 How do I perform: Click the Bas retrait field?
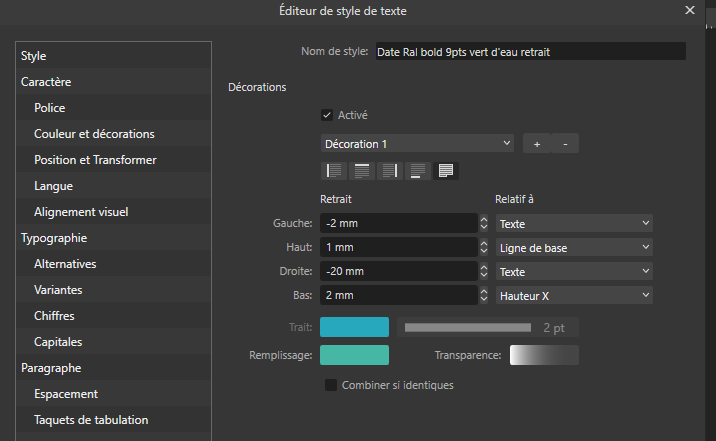pos(399,295)
